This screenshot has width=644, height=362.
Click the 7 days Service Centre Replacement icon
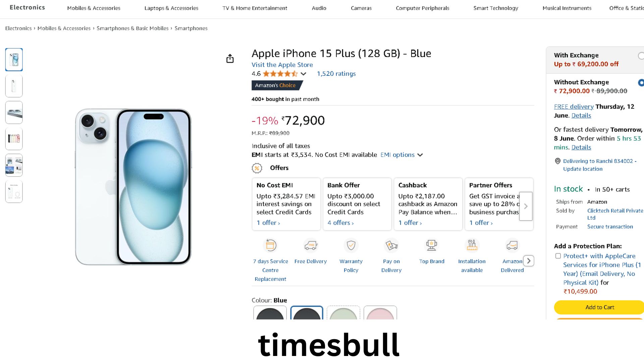tap(270, 245)
